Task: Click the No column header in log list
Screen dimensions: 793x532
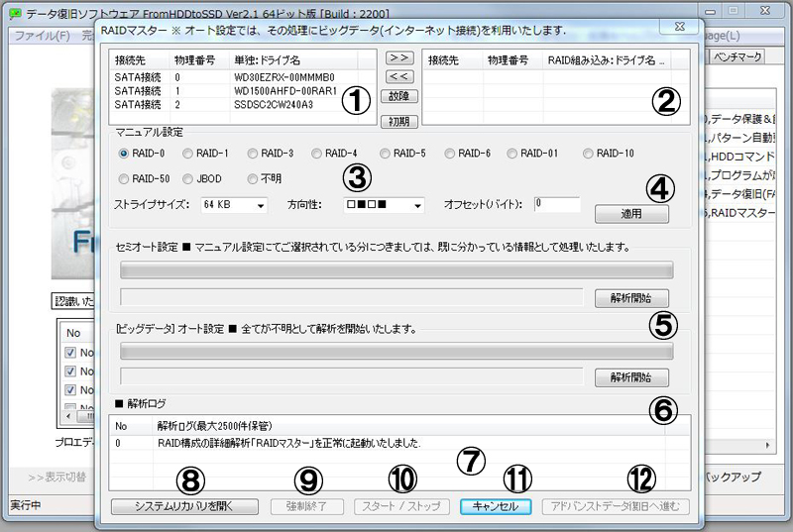Action: click(132, 426)
